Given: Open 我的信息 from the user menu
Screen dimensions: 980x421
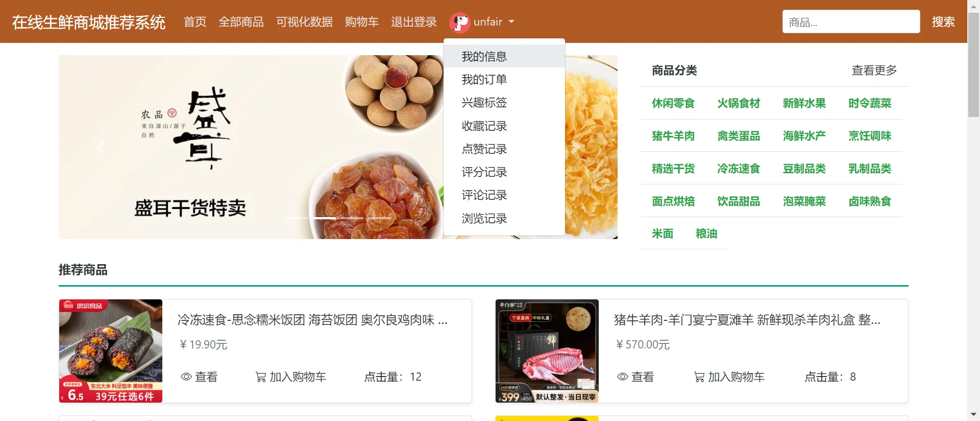Looking at the screenshot, I should tap(504, 56).
